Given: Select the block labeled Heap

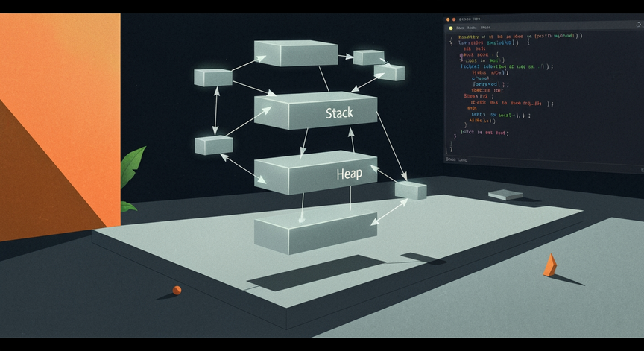Looking at the screenshot, I should click(315, 172).
